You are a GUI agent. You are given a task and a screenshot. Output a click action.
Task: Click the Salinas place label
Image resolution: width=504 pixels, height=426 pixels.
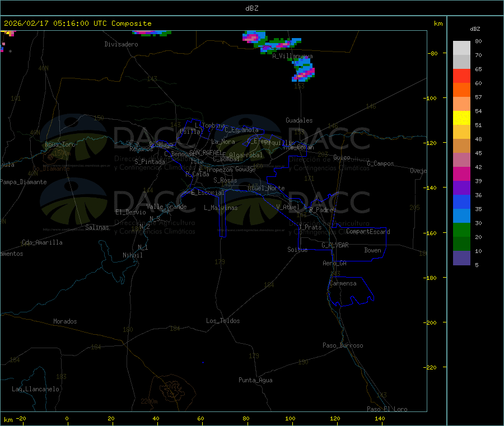(x=97, y=227)
